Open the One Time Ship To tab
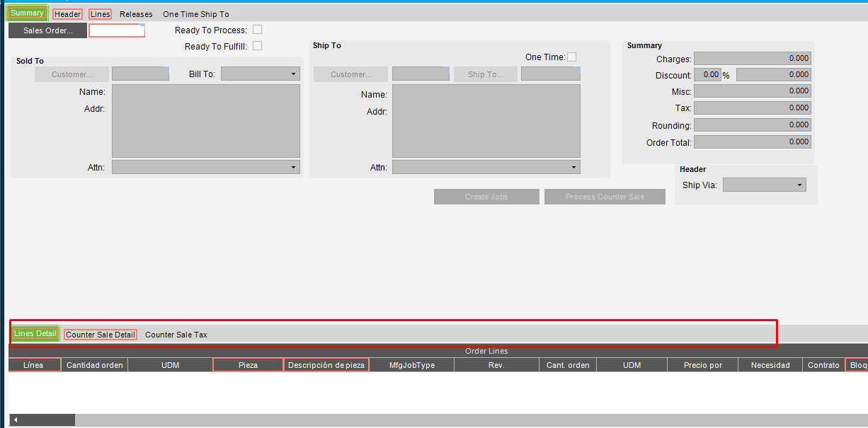This screenshot has width=868, height=428. pyautogui.click(x=196, y=14)
